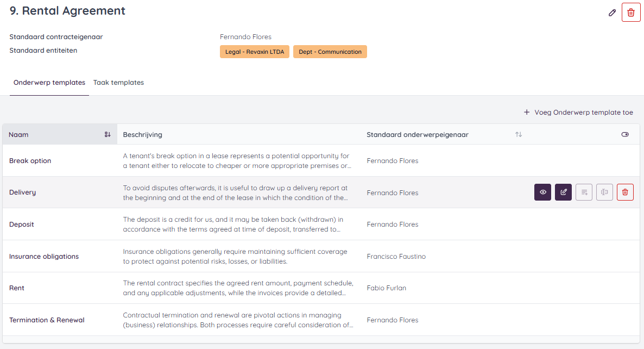Toggle the switch in the table header

625,134
